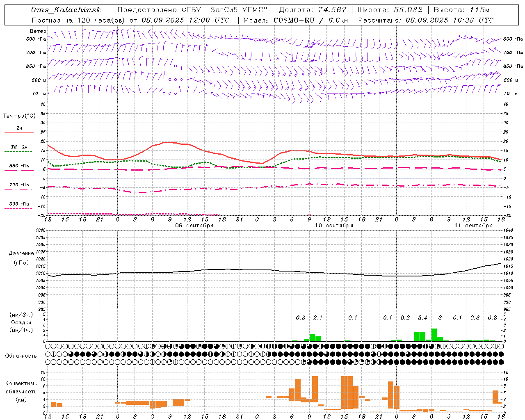Viewport: 525px width, 420px height.
Task: Click the "850 гПа" entry in the temperature legend
Action: (19, 166)
